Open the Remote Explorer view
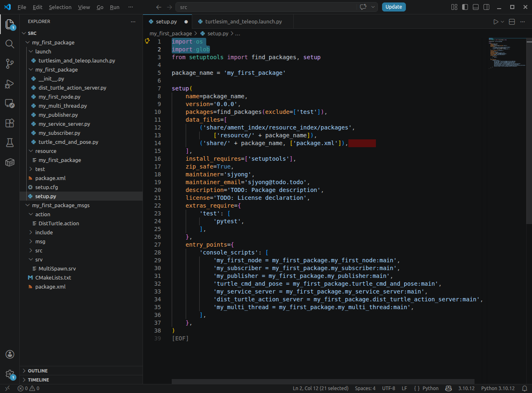This screenshot has width=532, height=393. [x=10, y=104]
